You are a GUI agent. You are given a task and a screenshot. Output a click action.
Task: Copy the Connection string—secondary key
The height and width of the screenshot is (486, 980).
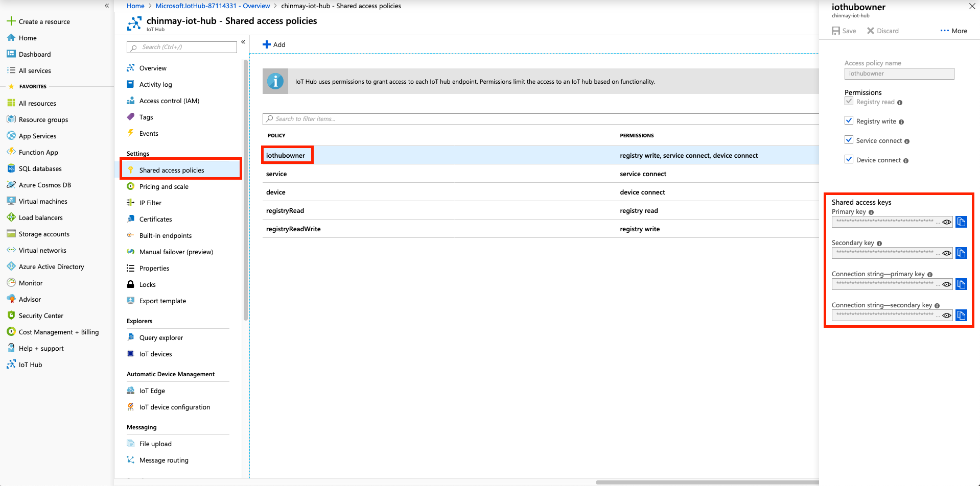tap(961, 315)
